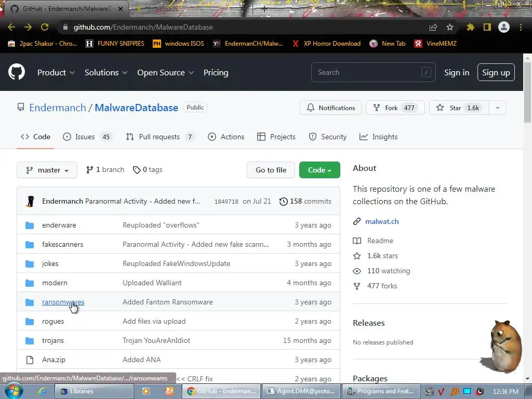Click the 158 commits link
Image resolution: width=532 pixels, height=399 pixels.
point(305,201)
